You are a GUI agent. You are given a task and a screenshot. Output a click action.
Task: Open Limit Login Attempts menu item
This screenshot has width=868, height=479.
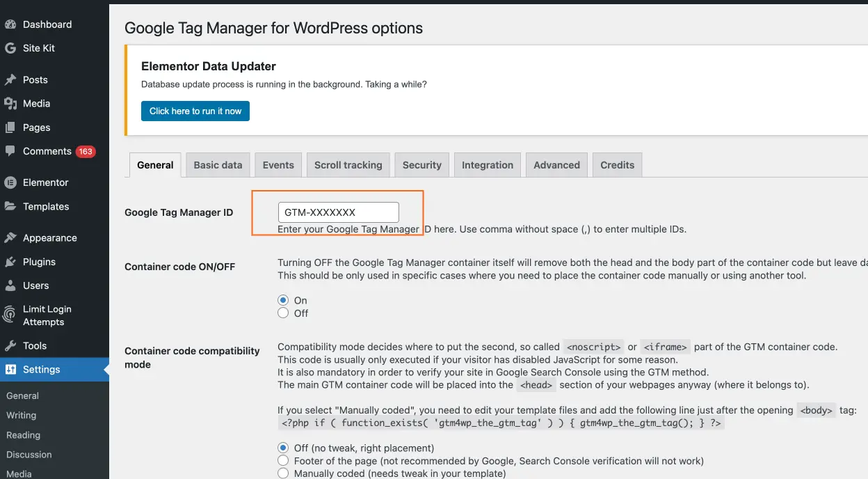(x=47, y=315)
